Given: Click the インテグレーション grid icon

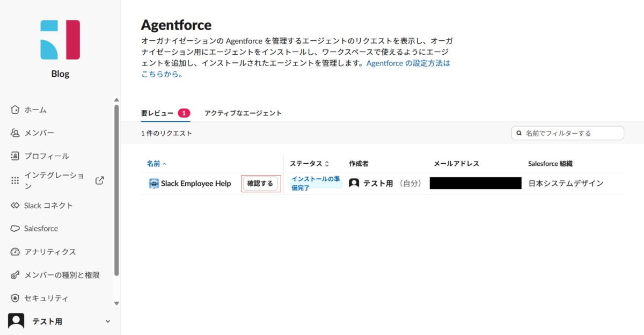Looking at the screenshot, I should 15,181.
